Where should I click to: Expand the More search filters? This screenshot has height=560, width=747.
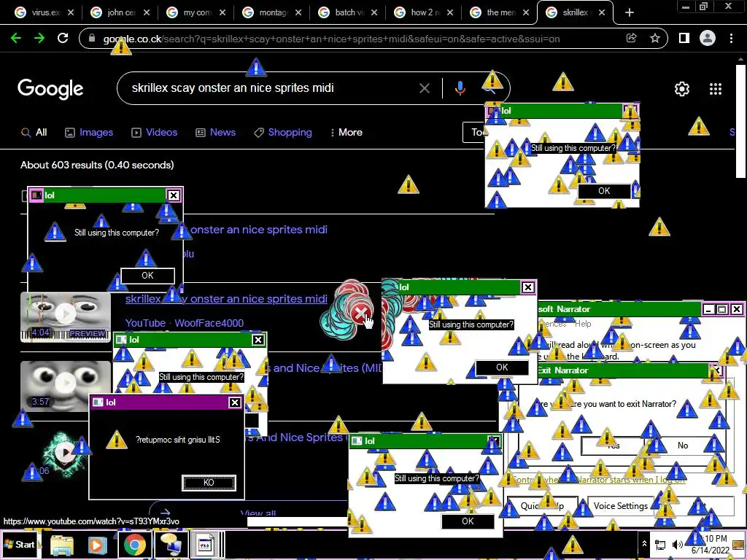click(x=347, y=133)
